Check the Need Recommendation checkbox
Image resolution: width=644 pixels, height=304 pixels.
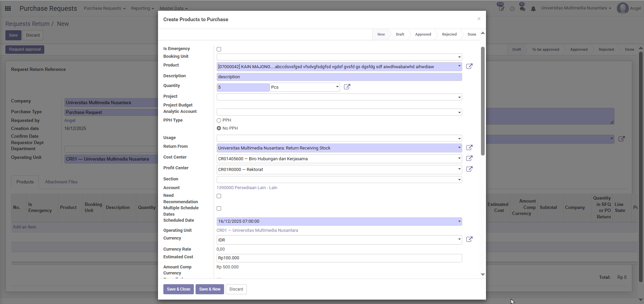pos(219,196)
